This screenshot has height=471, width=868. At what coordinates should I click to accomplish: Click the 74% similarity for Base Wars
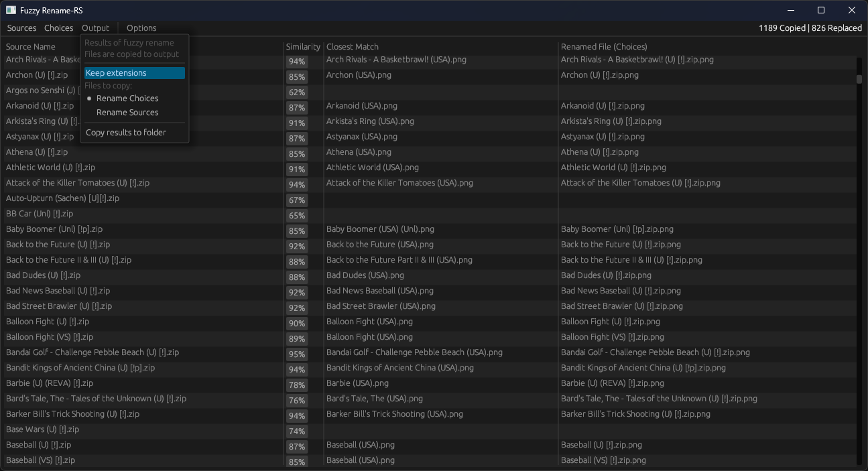297,431
